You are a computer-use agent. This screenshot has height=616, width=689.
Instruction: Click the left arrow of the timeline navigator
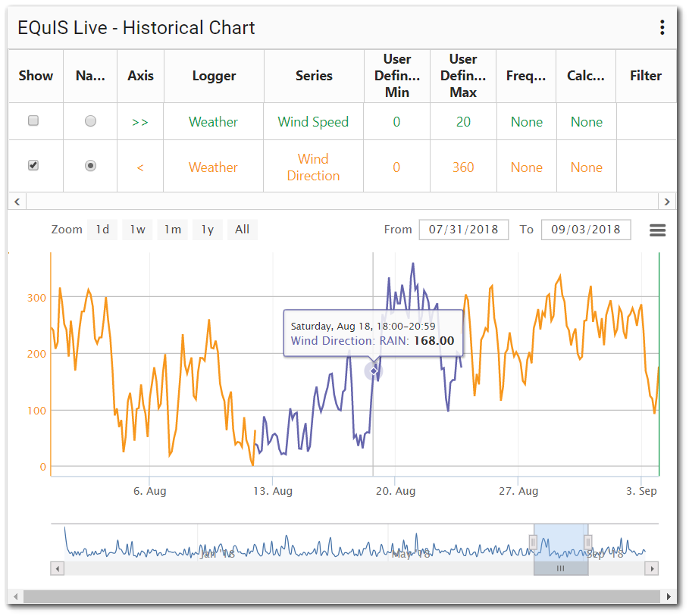click(x=57, y=568)
